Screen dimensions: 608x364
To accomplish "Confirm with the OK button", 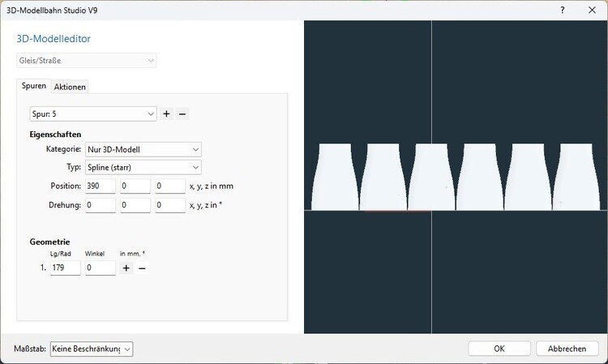I will 499,349.
